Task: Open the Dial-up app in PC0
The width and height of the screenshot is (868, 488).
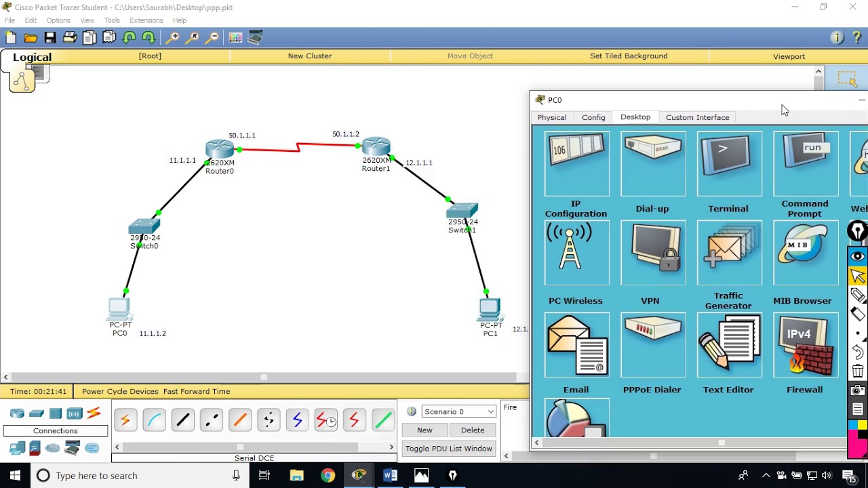Action: (x=653, y=163)
